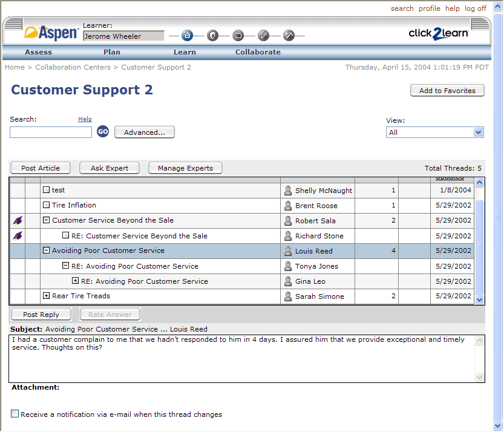
Task: Click the head profile icon in the toolbar
Action: [x=213, y=36]
